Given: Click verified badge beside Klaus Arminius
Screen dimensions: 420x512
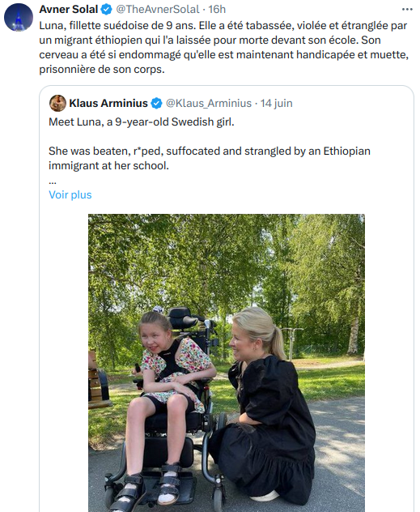Looking at the screenshot, I should (156, 103).
